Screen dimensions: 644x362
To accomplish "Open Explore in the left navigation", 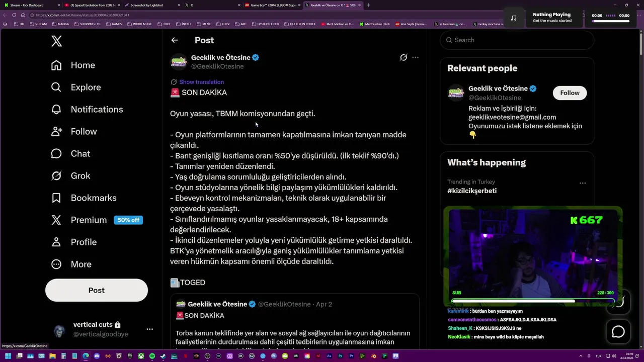I will point(76,87).
